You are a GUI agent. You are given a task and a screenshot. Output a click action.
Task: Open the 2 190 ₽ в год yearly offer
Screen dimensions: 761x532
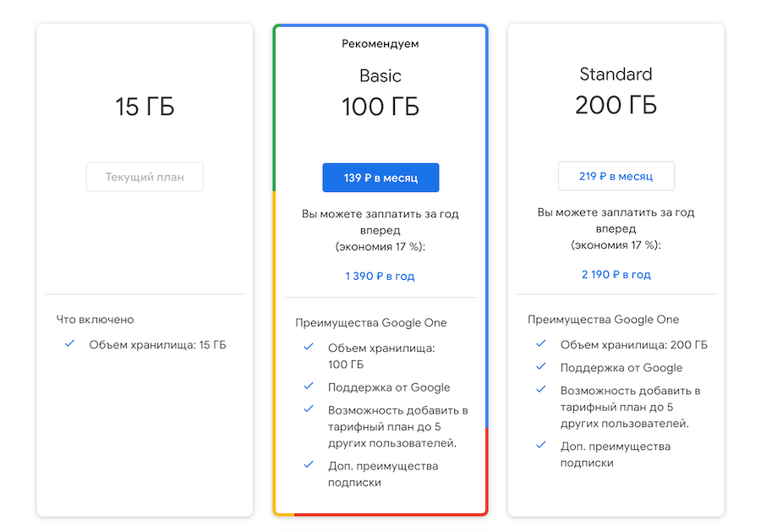pyautogui.click(x=616, y=274)
